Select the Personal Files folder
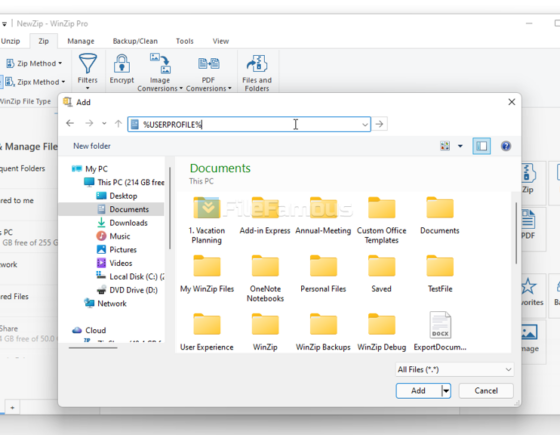560x435 pixels. click(323, 274)
